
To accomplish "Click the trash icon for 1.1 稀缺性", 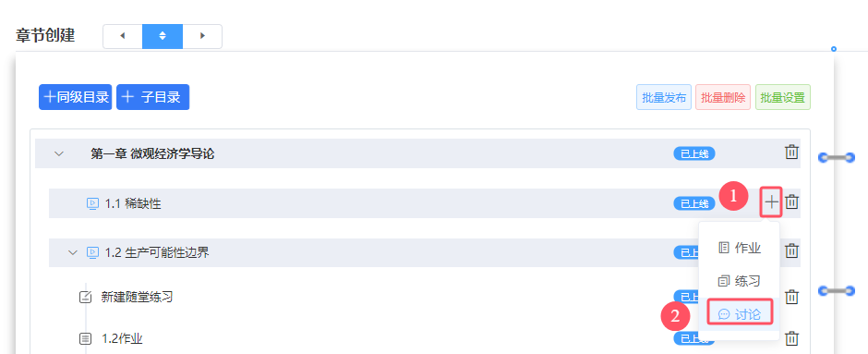I will [x=792, y=201].
